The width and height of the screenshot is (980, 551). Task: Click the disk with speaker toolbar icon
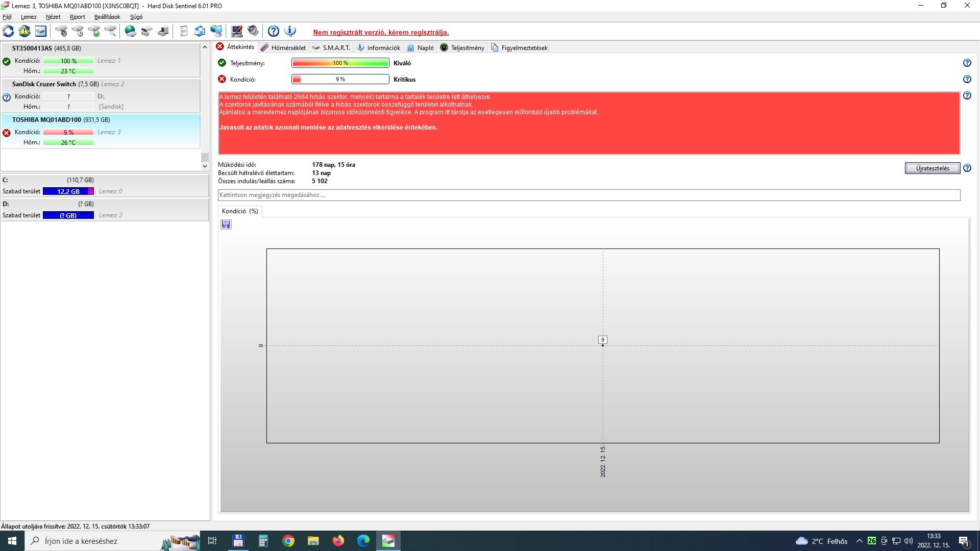(61, 31)
